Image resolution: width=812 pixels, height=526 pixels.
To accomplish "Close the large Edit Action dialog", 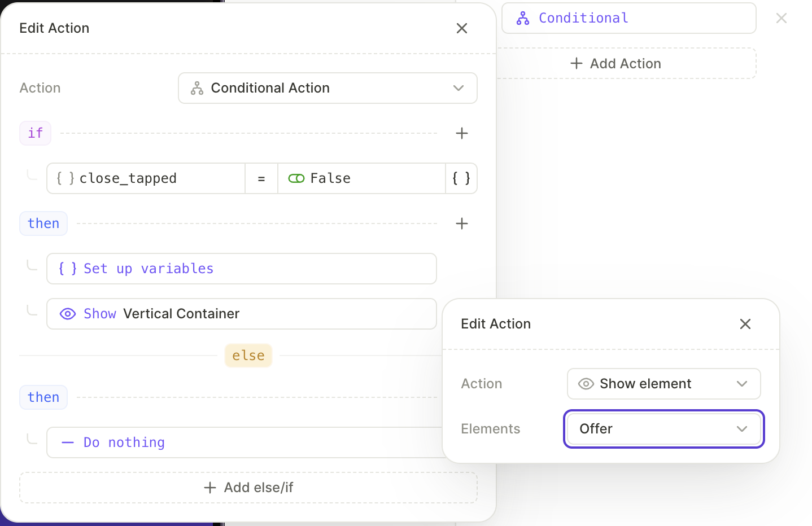I will pyautogui.click(x=462, y=28).
